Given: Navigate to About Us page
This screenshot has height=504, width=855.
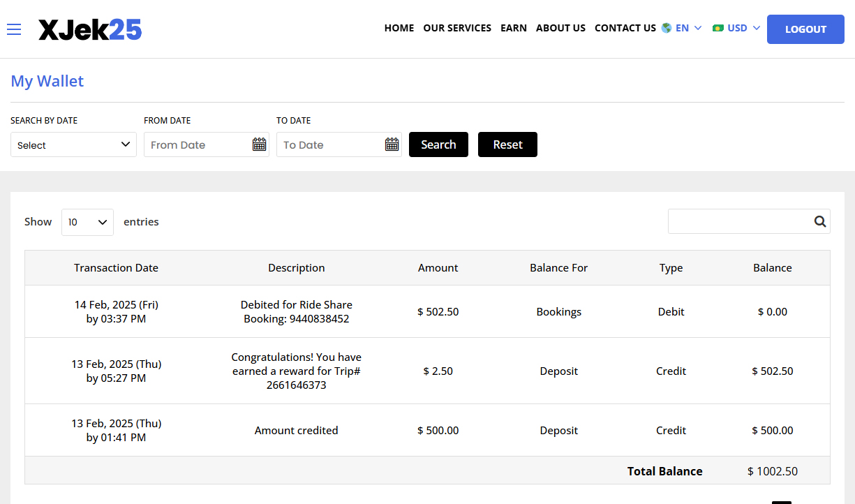Looking at the screenshot, I should [x=560, y=28].
